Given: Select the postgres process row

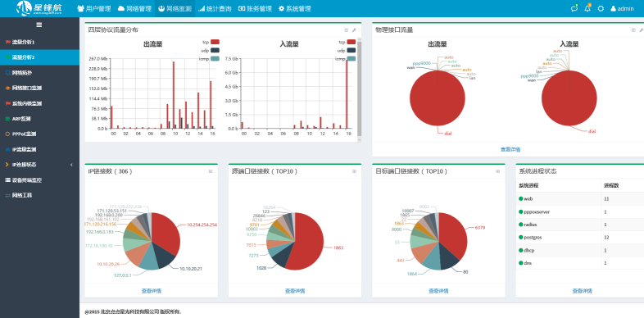Looking at the screenshot, I should pos(580,238).
